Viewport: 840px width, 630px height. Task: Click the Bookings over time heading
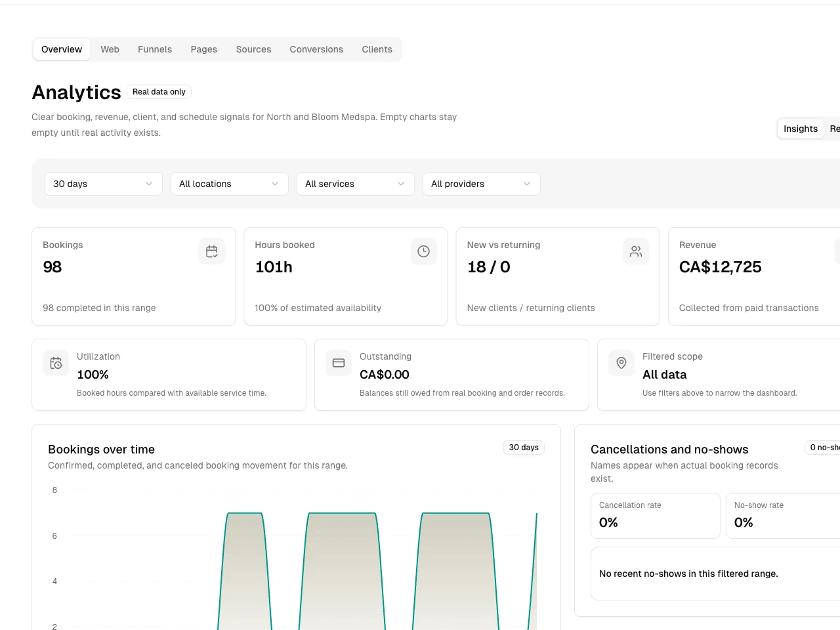click(x=101, y=450)
